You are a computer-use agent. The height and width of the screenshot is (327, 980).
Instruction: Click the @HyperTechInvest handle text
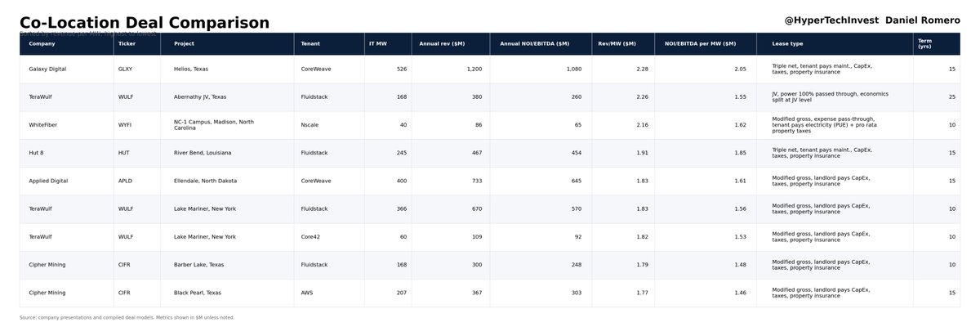click(831, 20)
